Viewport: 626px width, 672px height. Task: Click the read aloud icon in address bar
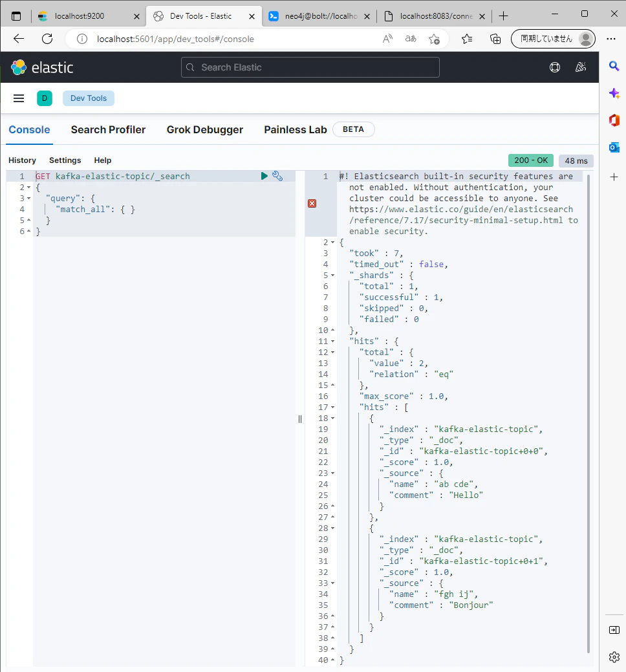(387, 39)
